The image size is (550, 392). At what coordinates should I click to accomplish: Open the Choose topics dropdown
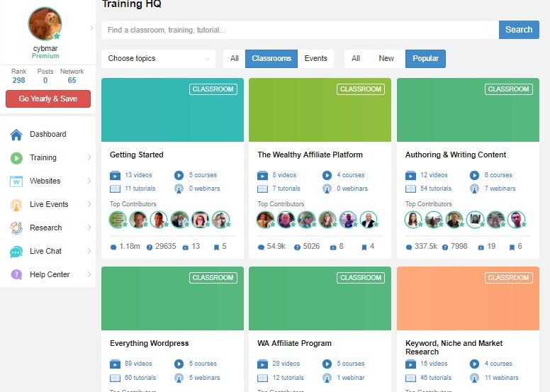pos(158,59)
